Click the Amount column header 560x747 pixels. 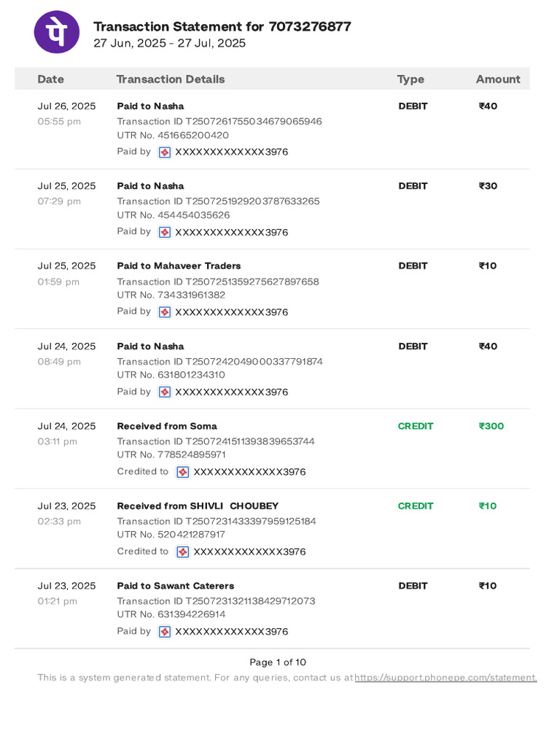point(498,79)
